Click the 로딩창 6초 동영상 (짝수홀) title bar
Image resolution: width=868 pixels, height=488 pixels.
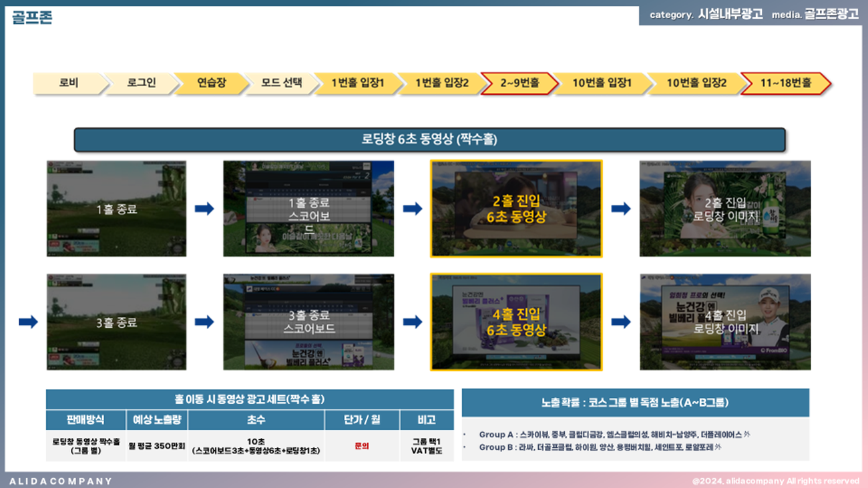click(x=429, y=140)
